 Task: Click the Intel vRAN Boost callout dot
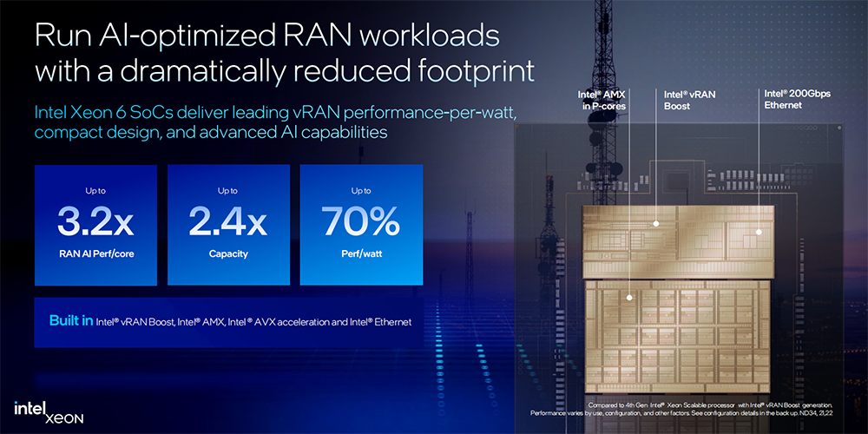(657, 223)
